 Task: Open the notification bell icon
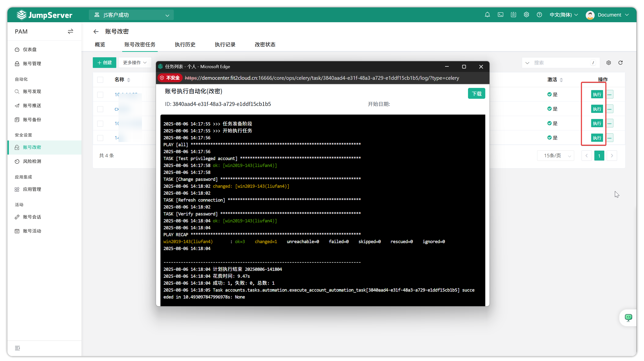pyautogui.click(x=487, y=15)
